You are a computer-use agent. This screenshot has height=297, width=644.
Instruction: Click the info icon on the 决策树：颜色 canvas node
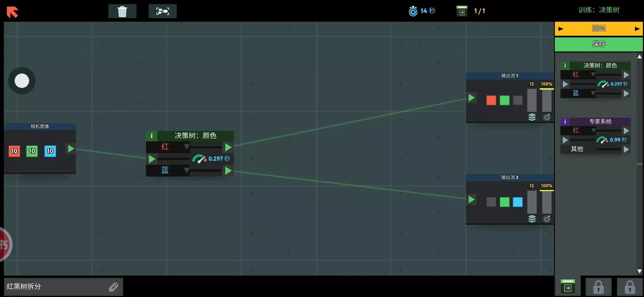click(x=151, y=136)
